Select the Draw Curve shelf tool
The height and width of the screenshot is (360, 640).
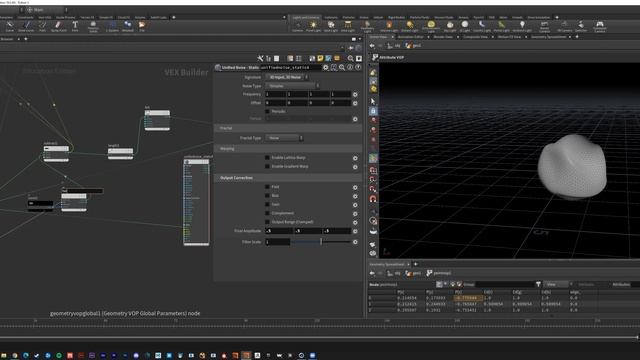26,27
